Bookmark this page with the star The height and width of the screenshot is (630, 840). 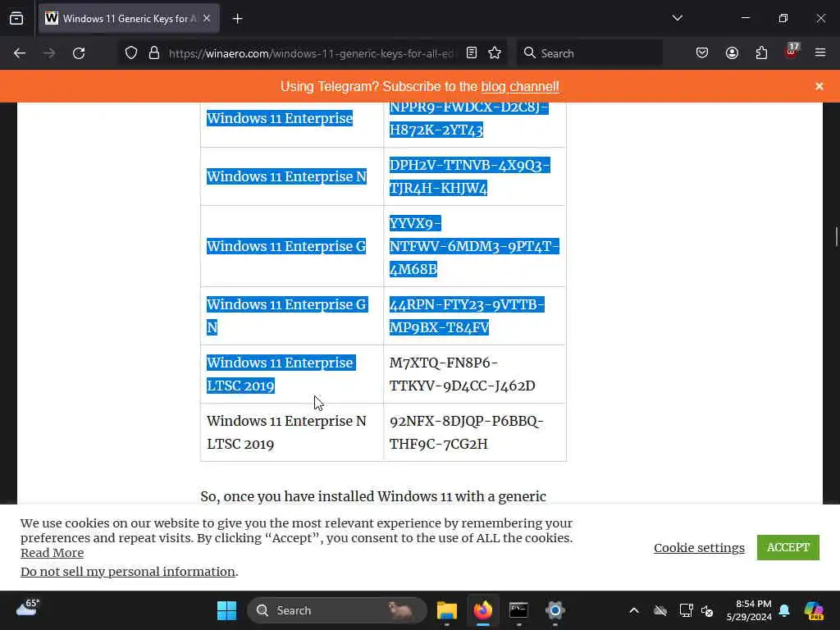point(495,53)
